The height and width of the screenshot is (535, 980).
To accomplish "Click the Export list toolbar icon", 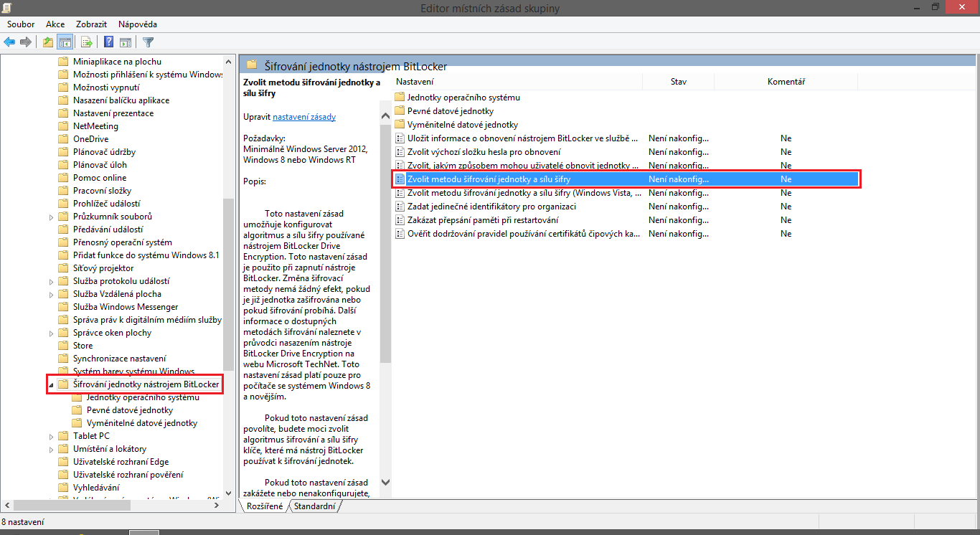I will click(86, 42).
